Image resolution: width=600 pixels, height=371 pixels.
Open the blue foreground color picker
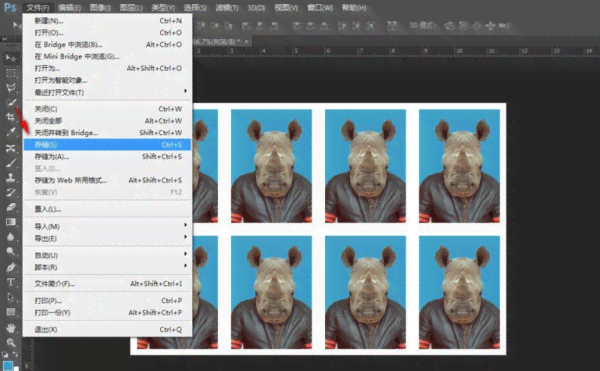(8, 365)
